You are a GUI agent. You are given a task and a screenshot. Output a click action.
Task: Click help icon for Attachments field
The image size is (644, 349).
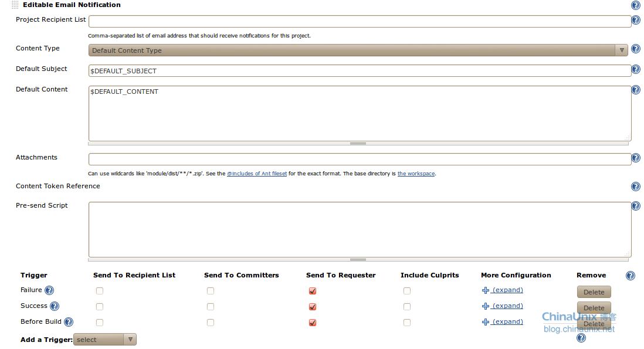(635, 158)
